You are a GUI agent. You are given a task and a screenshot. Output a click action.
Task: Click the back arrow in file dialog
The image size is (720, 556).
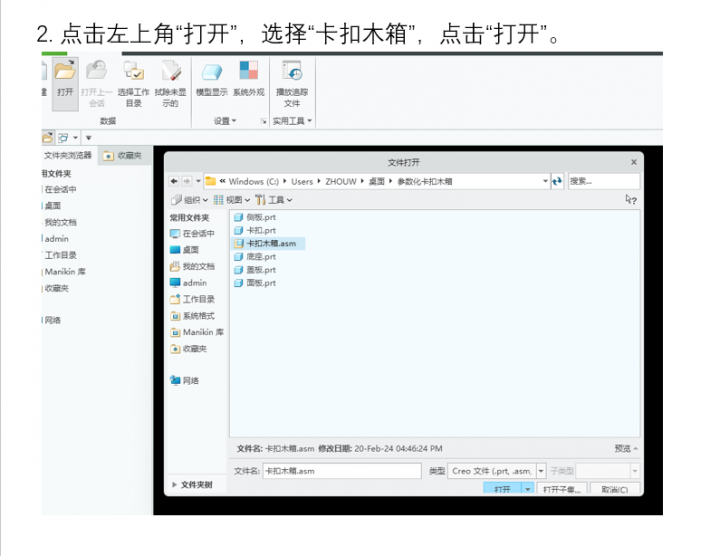pyautogui.click(x=175, y=181)
